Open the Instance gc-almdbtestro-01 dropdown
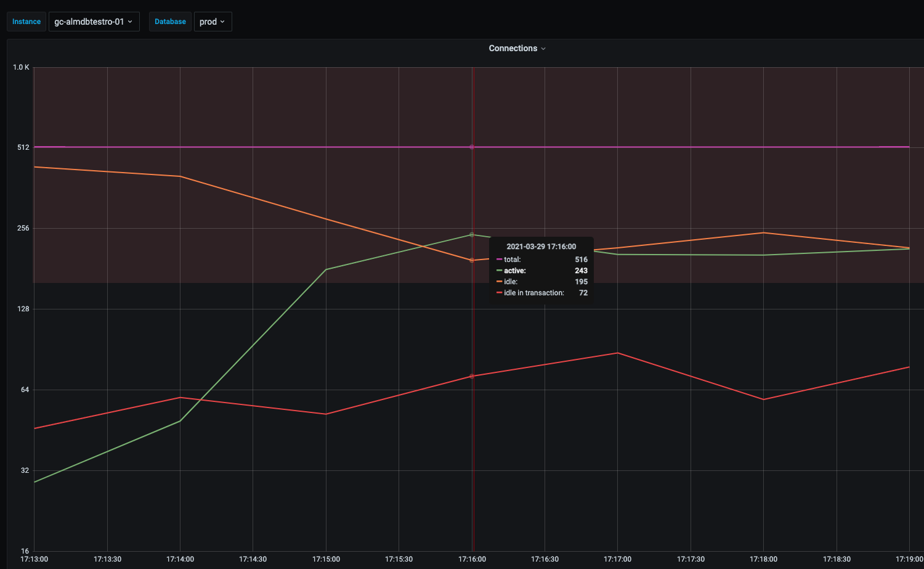Image resolution: width=924 pixels, height=569 pixels. (x=94, y=22)
